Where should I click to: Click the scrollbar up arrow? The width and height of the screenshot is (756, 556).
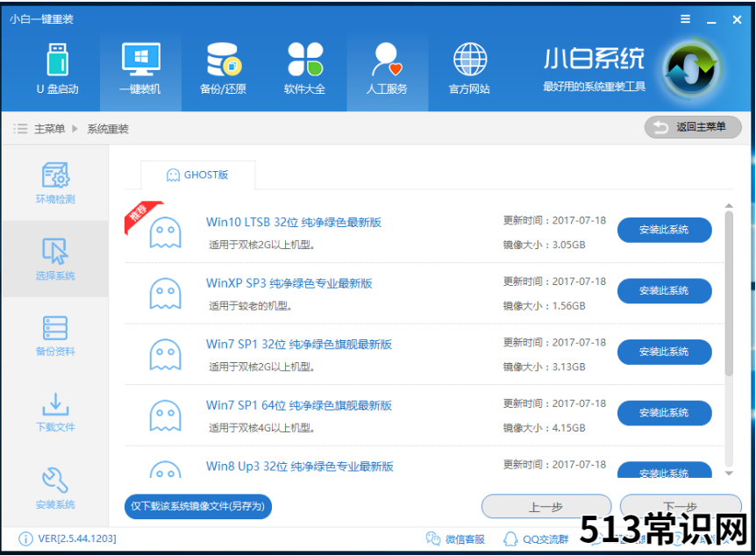[729, 206]
